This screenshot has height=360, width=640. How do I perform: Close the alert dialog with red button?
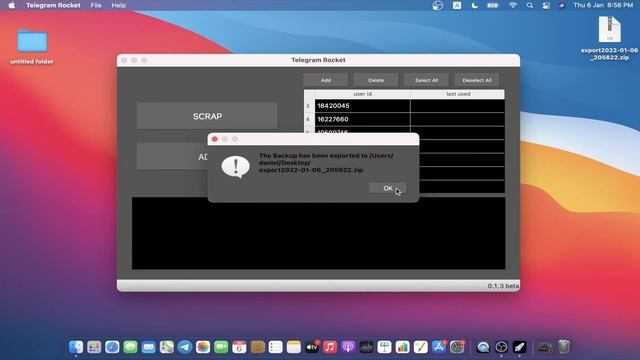[x=215, y=139]
